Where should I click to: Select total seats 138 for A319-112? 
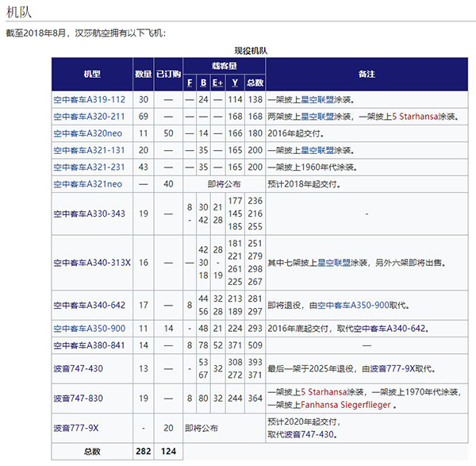click(x=255, y=100)
